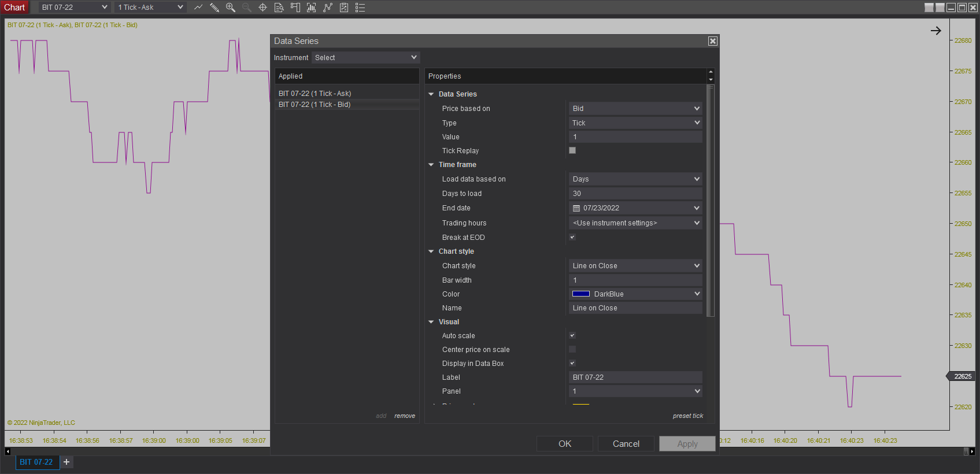Click the Data Series bars icon in toolbar
This screenshot has height=474, width=980.
(311, 8)
